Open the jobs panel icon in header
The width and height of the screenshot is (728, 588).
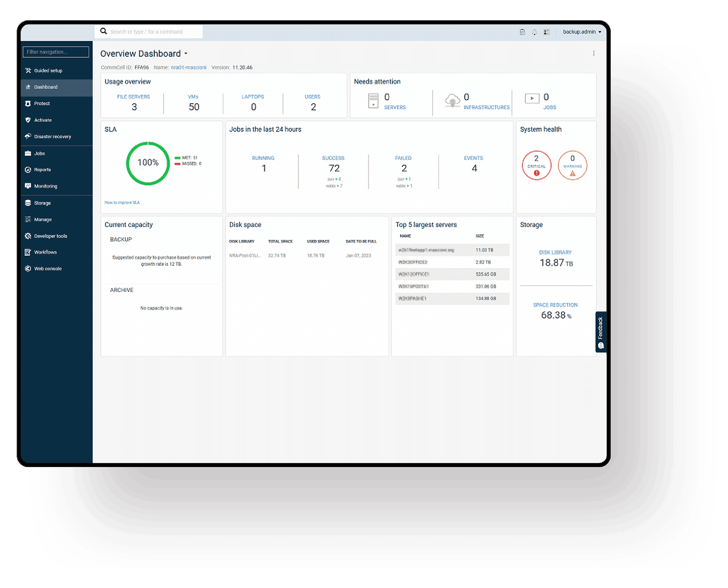[x=522, y=32]
